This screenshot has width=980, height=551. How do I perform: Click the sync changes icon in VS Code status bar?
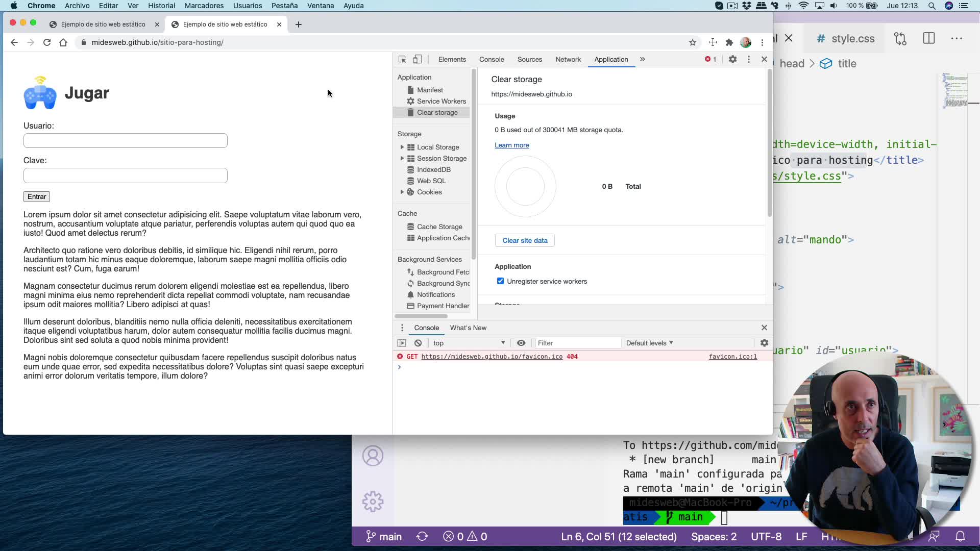pyautogui.click(x=422, y=536)
